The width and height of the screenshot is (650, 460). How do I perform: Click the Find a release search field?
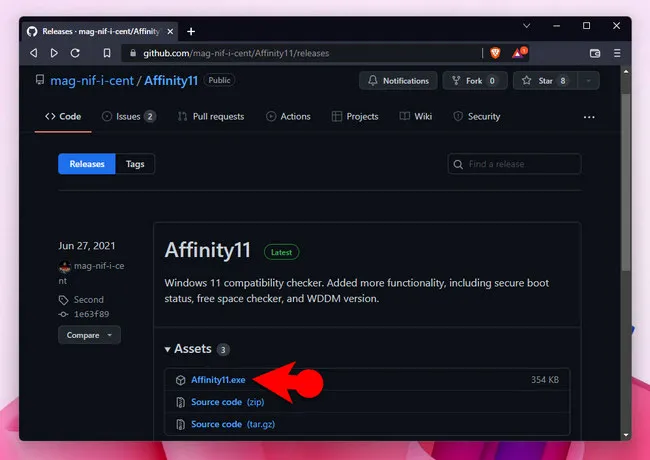point(514,164)
